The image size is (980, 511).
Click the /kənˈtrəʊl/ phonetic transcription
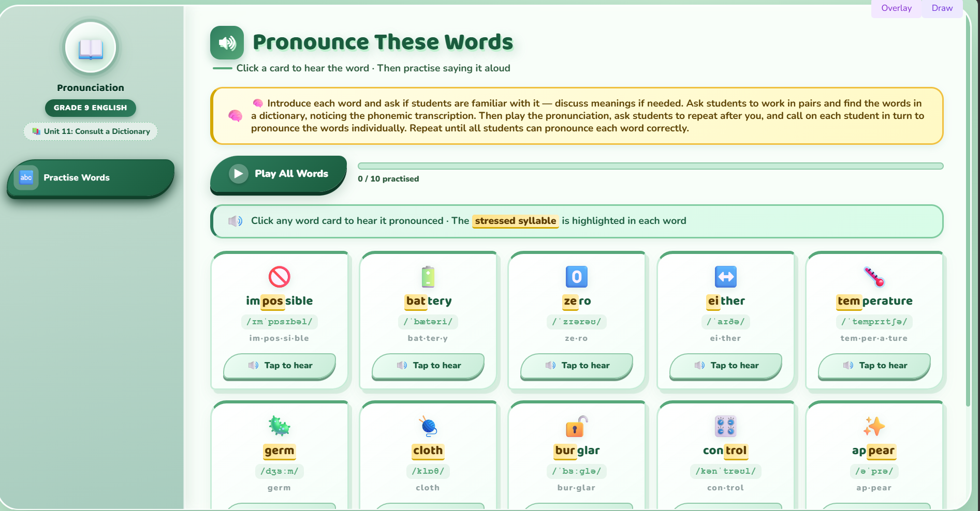click(725, 471)
